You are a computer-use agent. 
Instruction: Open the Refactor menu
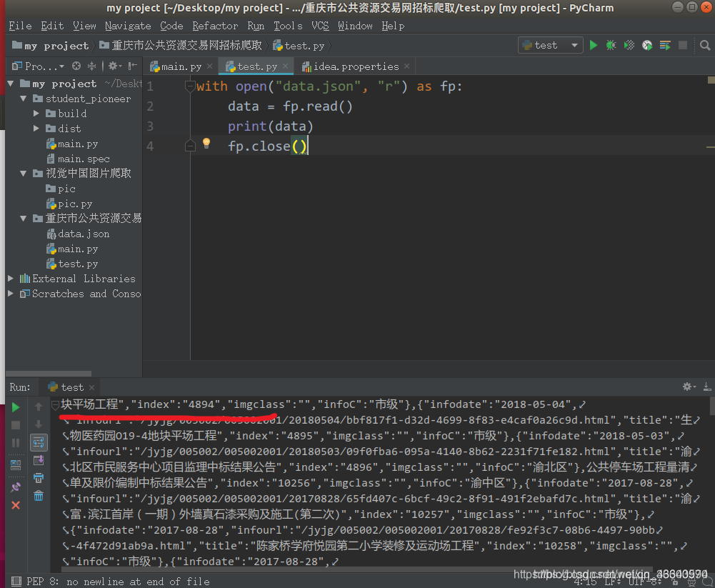pos(215,26)
